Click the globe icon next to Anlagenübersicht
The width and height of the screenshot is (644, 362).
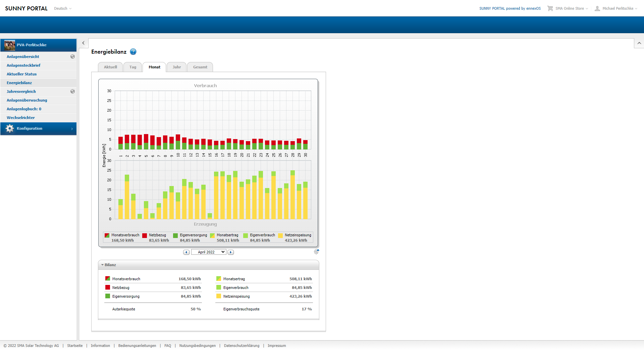pyautogui.click(x=72, y=57)
